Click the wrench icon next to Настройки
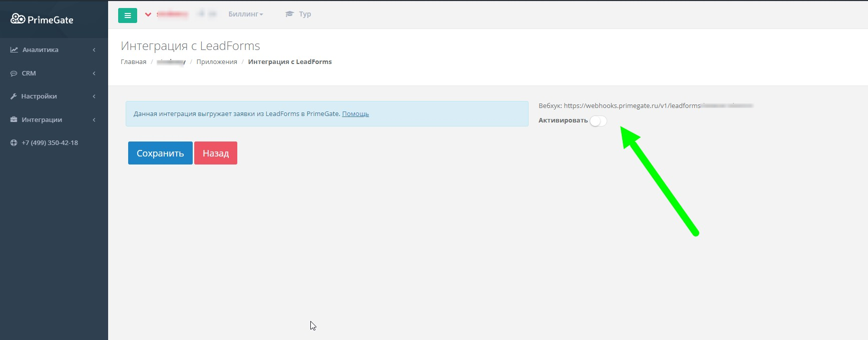The height and width of the screenshot is (340, 868). click(14, 96)
